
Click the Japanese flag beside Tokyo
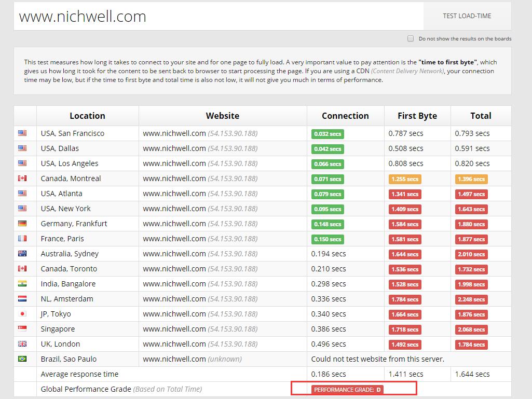[22, 313]
